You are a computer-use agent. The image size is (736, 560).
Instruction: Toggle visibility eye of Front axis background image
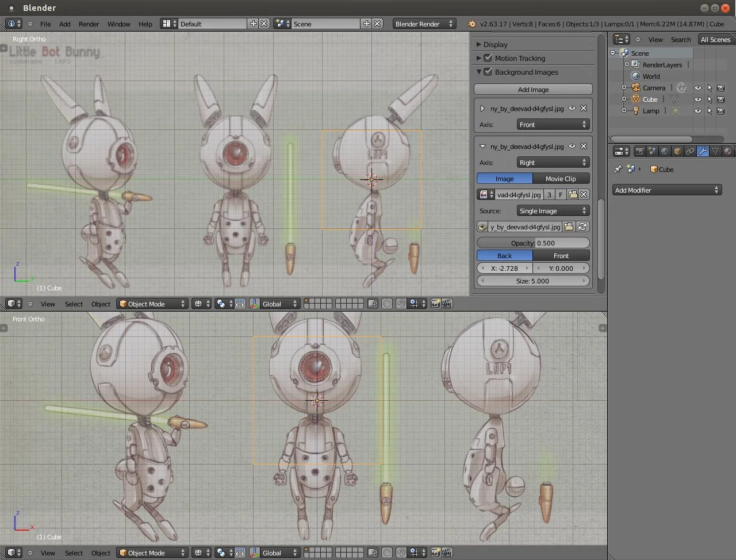[x=572, y=108]
